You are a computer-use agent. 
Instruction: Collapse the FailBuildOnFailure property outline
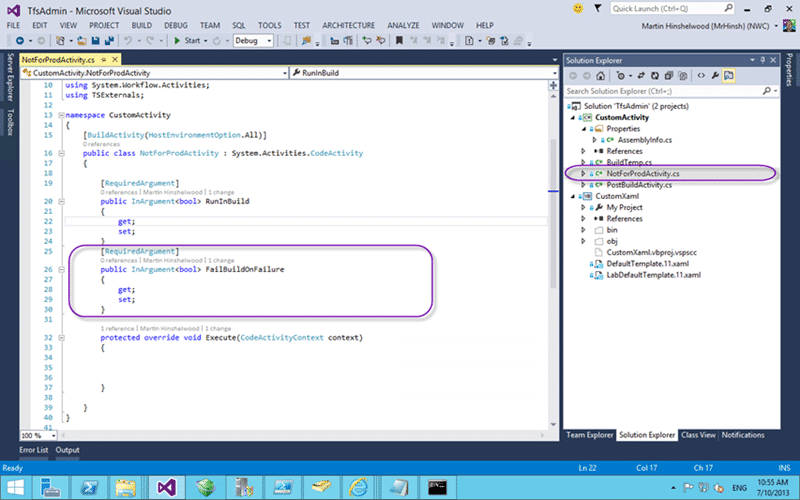pyautogui.click(x=61, y=269)
